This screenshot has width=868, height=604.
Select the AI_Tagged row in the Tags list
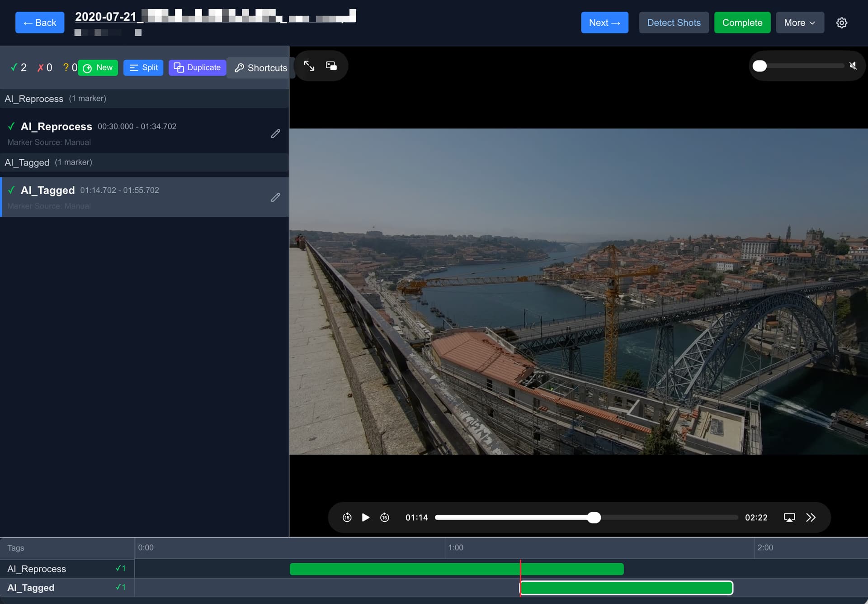[31, 588]
